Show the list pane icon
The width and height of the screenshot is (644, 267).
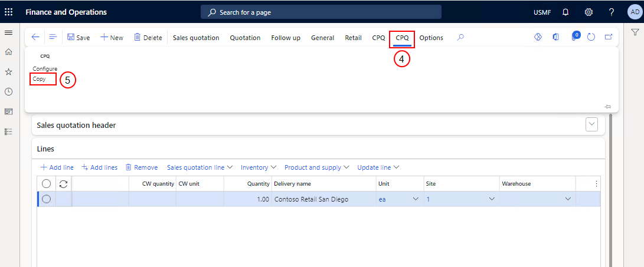click(x=53, y=37)
